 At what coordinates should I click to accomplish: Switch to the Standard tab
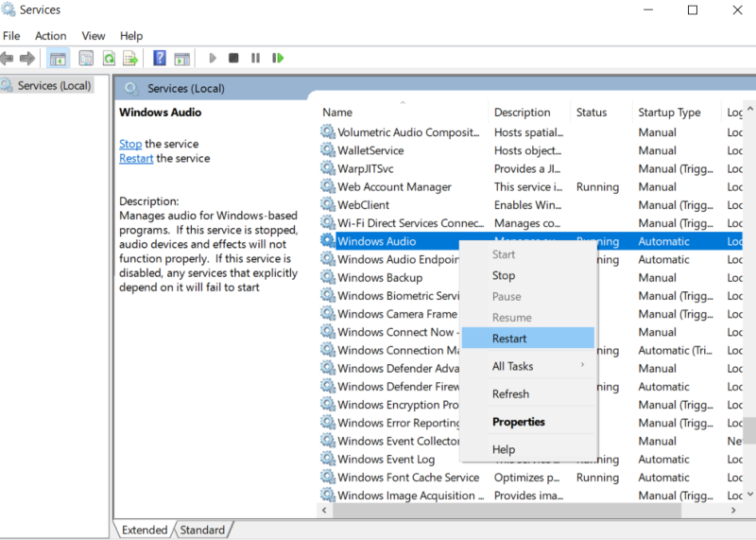tap(202, 530)
